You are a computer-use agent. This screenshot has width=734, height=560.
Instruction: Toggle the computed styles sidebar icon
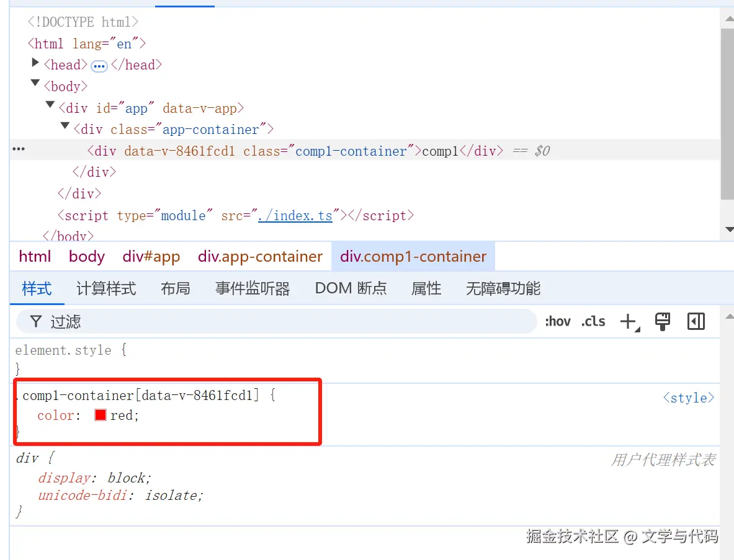pos(696,321)
